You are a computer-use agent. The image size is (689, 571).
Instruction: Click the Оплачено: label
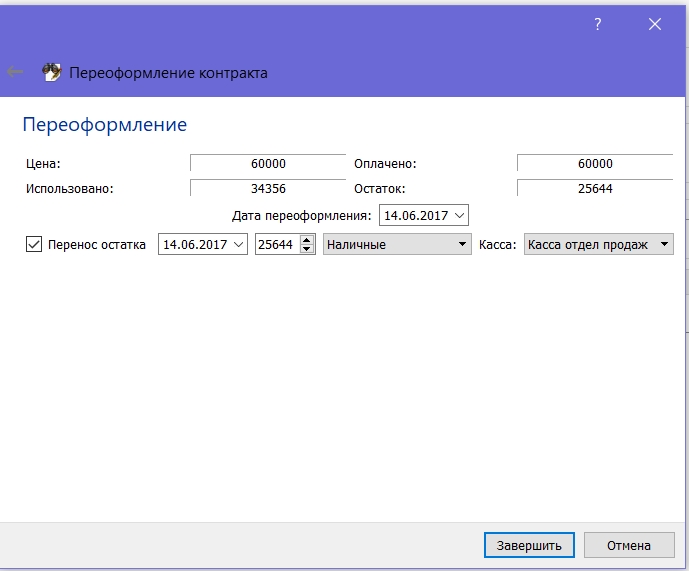point(385,164)
